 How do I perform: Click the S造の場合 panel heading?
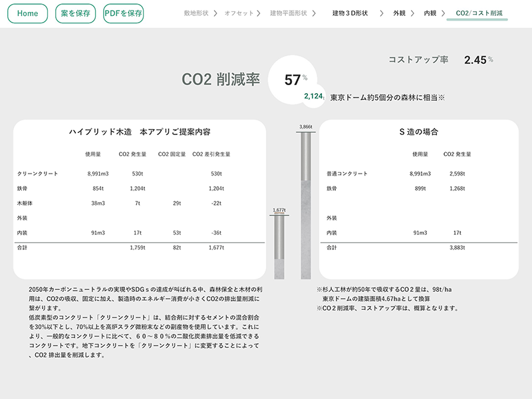click(x=418, y=132)
